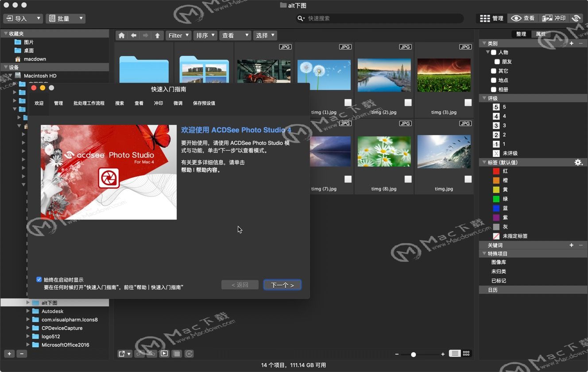Viewport: 588px width, 372px height.
Task: Tick the checkbox on timg (2).jpg
Action: (408, 103)
